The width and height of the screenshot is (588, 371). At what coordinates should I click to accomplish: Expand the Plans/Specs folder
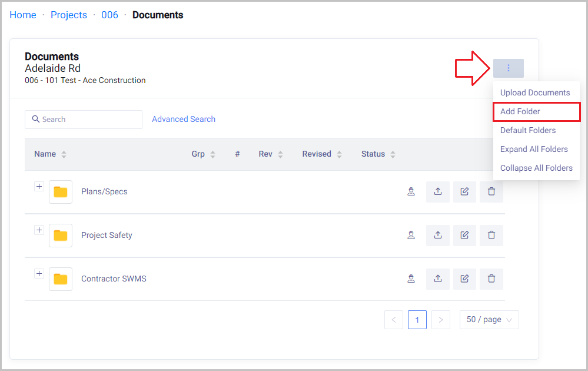point(39,187)
